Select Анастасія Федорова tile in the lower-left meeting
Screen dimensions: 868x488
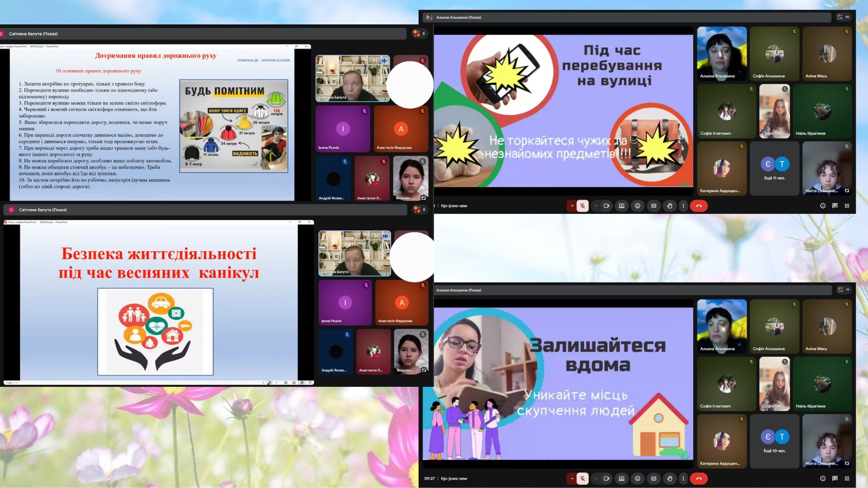pos(401,303)
